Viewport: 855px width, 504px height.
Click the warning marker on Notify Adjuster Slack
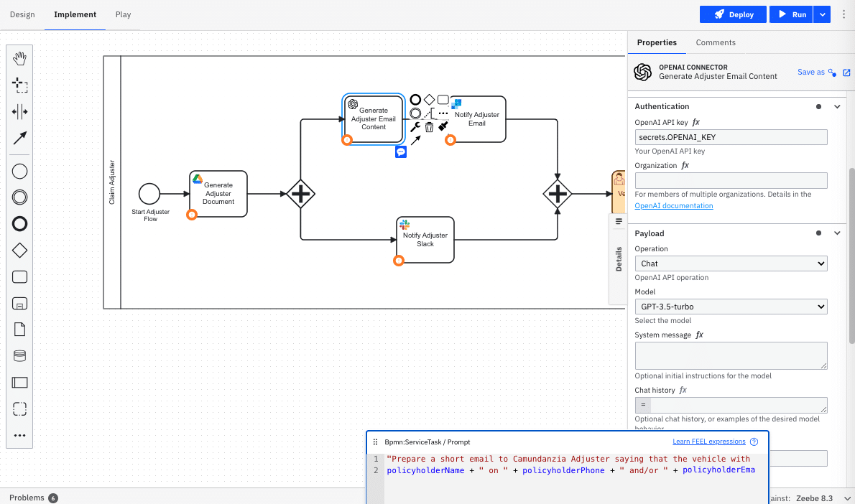(399, 261)
